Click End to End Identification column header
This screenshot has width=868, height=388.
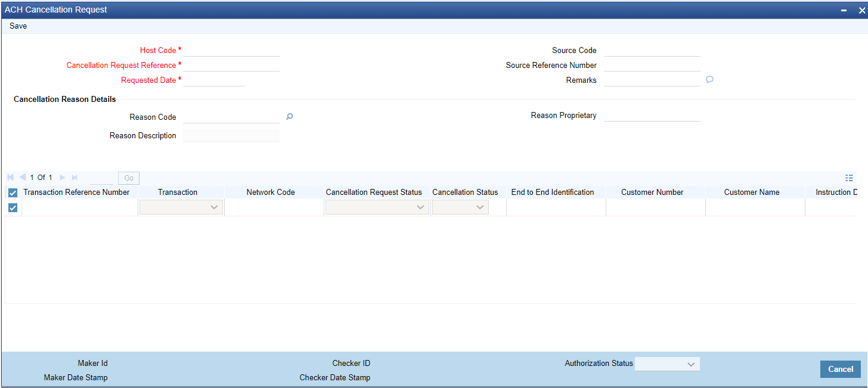(x=553, y=192)
